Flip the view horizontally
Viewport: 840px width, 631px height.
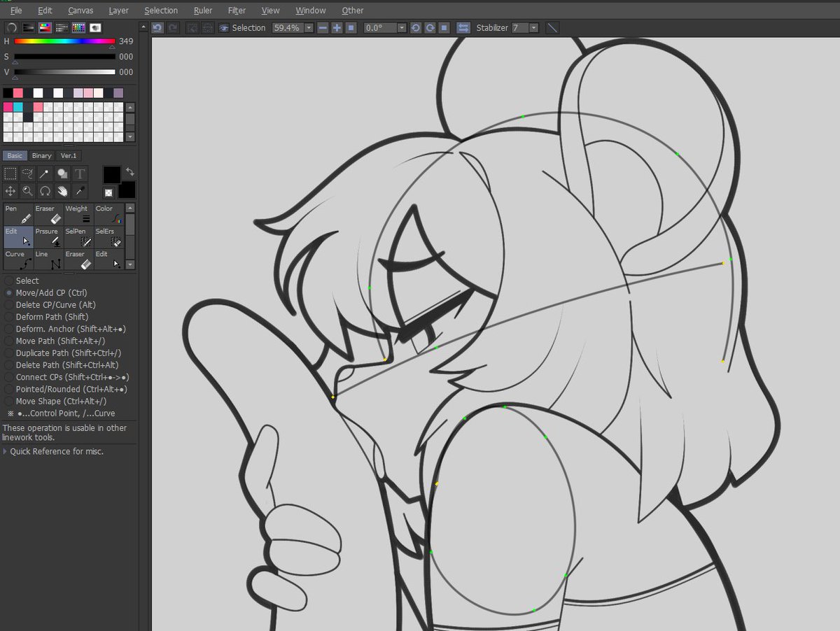[x=463, y=27]
